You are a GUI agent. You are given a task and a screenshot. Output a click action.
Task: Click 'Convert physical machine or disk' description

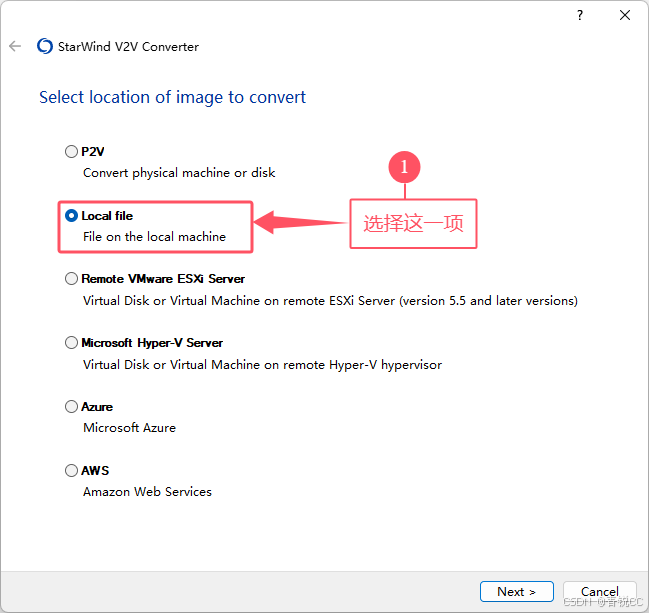[179, 173]
